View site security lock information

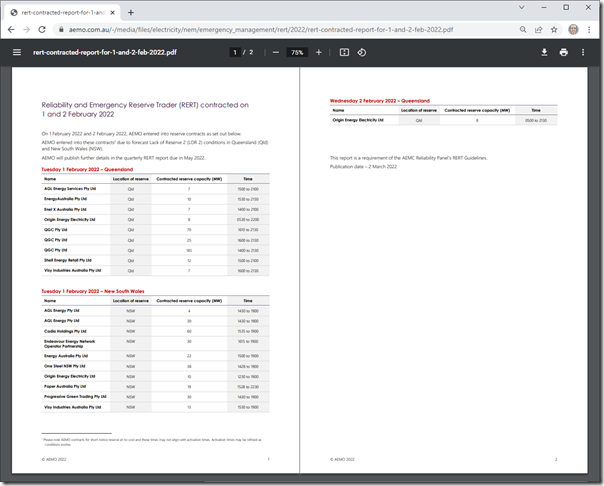[x=61, y=30]
